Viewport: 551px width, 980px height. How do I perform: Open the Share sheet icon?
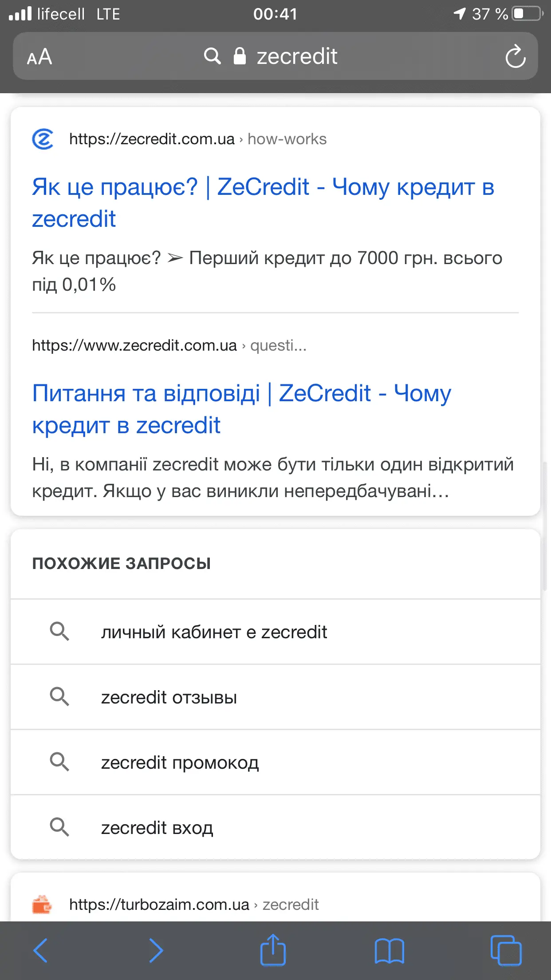272,950
